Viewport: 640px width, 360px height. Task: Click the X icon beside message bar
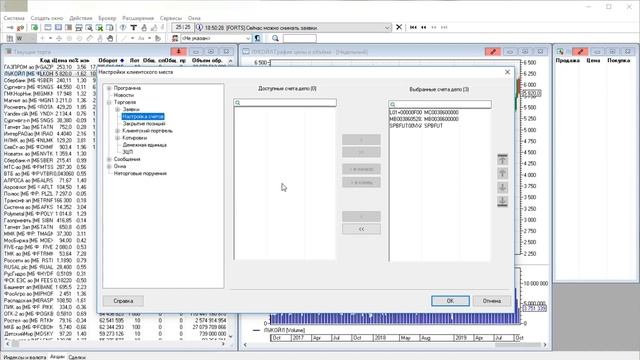point(399,27)
